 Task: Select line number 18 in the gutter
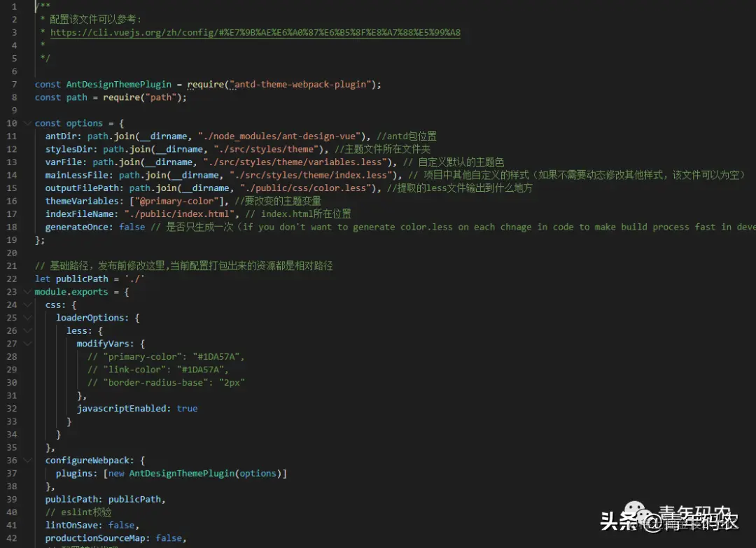(x=12, y=227)
